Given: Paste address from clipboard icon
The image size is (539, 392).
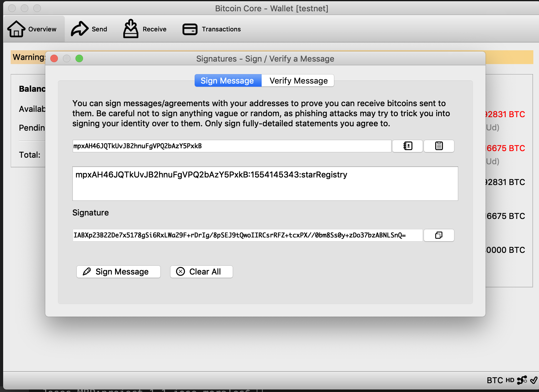Looking at the screenshot, I should tap(439, 146).
